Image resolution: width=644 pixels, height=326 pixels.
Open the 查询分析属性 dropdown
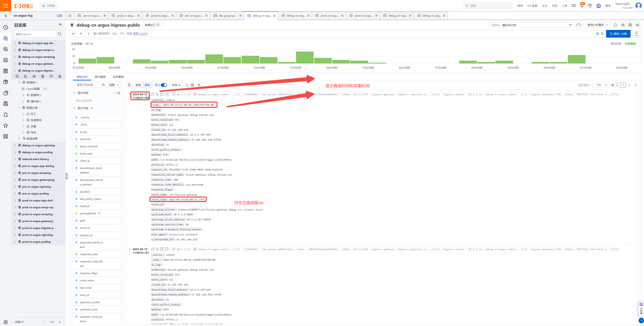click(x=597, y=25)
